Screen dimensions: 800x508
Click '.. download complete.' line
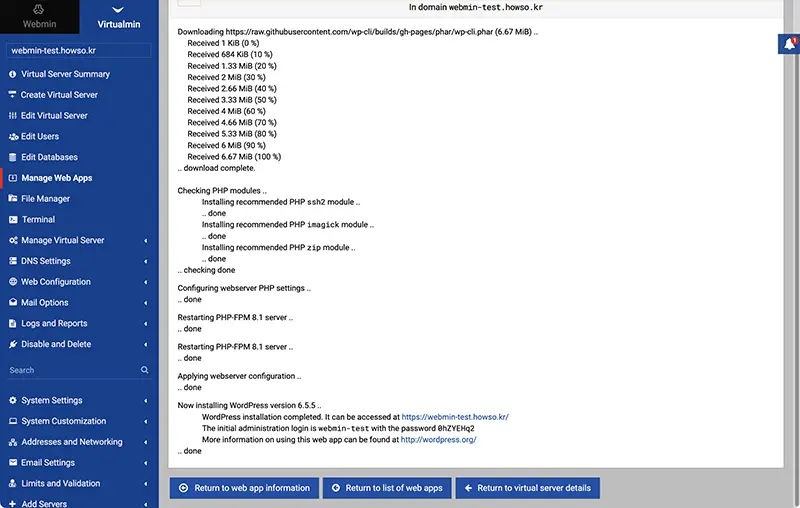pyautogui.click(x=216, y=168)
